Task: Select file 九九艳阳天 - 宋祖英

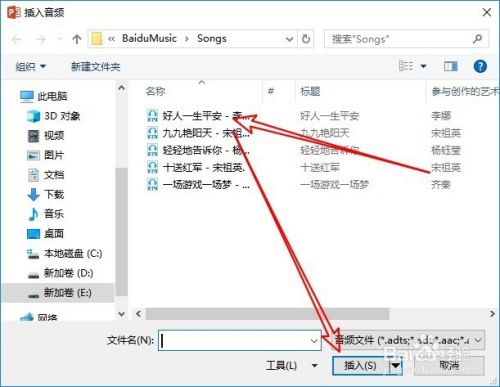Action: (206, 133)
